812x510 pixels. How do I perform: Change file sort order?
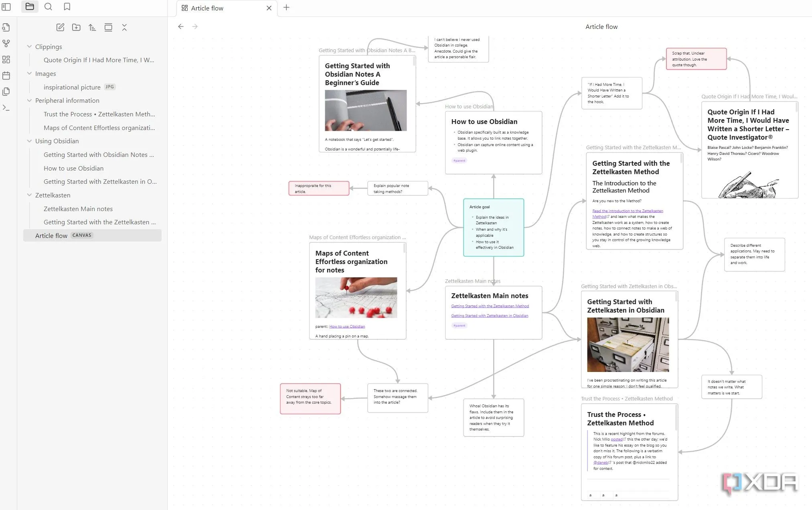tap(92, 27)
